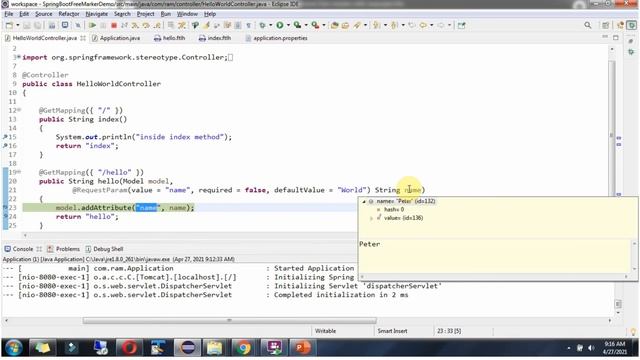Click the Back navigation arrow icon
The height and width of the screenshot is (360, 640).
tap(423, 25)
